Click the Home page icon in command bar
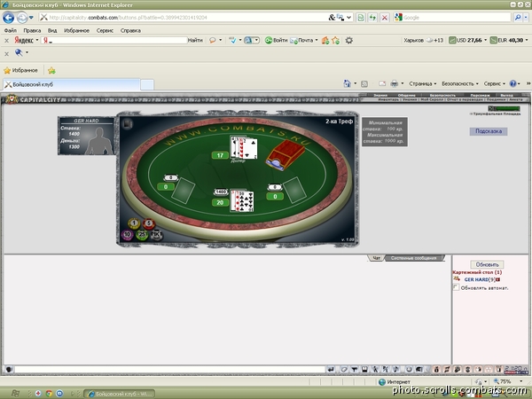 pyautogui.click(x=347, y=83)
